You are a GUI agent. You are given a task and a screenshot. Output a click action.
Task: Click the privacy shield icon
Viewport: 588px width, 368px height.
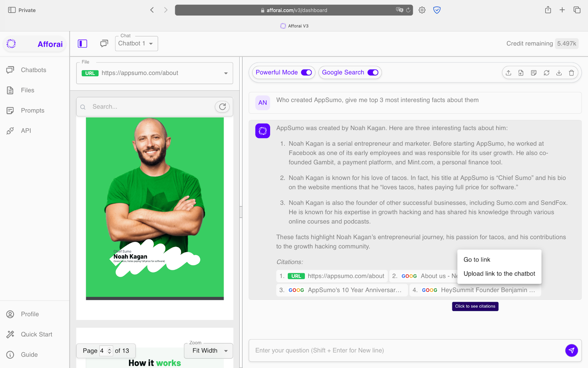(437, 10)
